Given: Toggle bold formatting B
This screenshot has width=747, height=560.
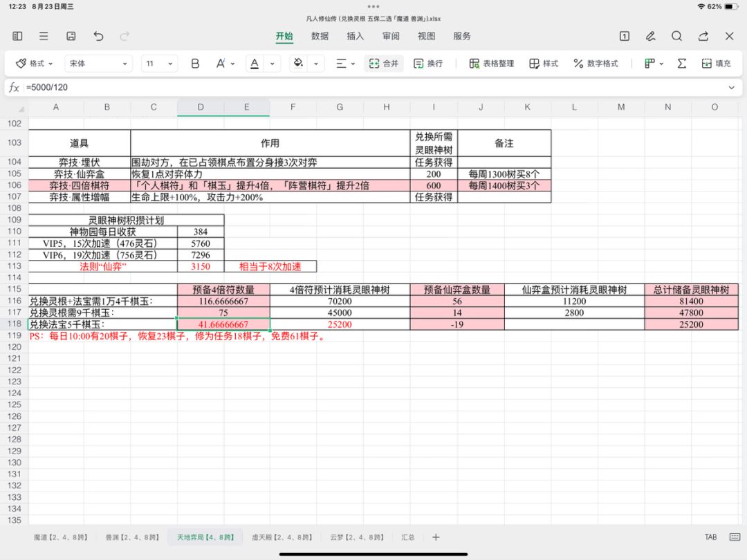Looking at the screenshot, I should click(x=195, y=64).
